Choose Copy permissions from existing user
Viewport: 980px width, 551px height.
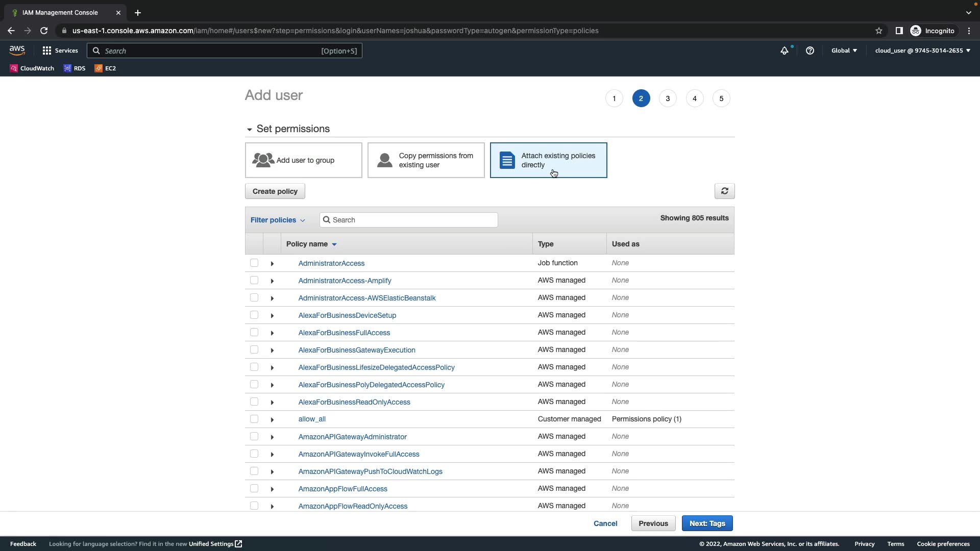coord(426,160)
